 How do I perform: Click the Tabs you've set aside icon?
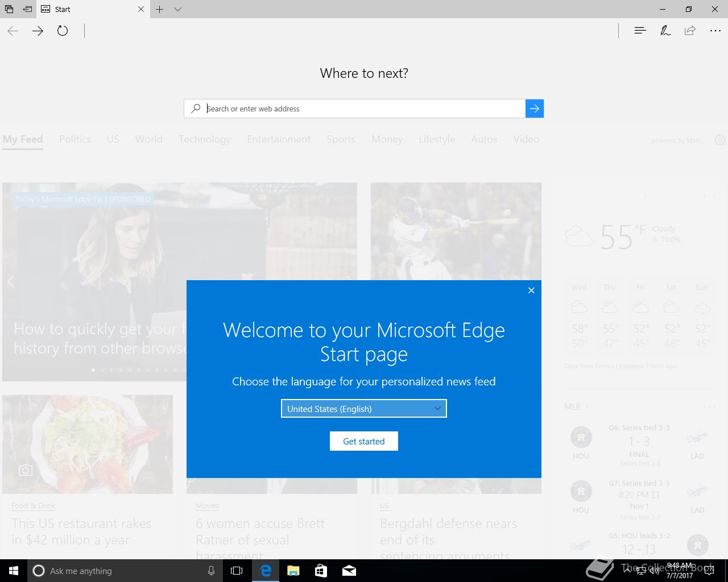point(9,9)
